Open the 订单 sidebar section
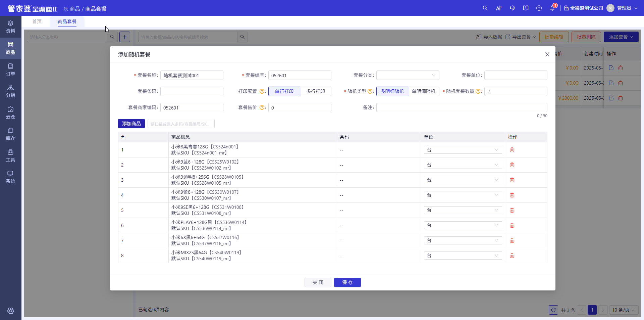 point(10,70)
